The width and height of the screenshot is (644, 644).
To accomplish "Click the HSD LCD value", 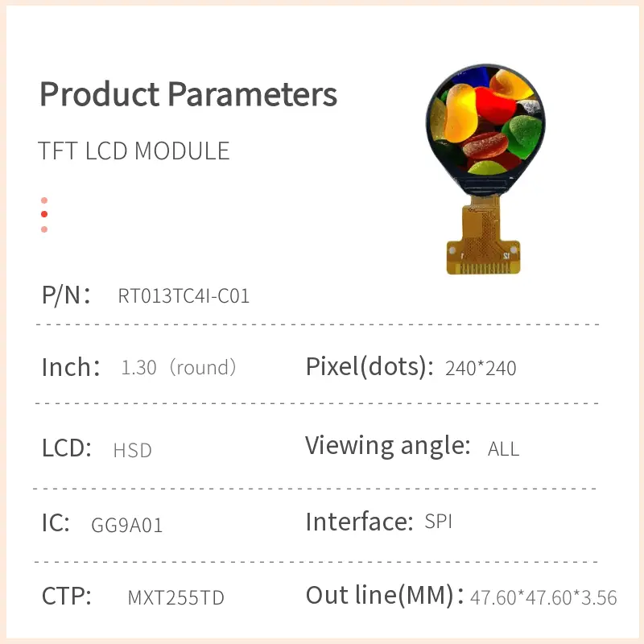I will 133,450.
